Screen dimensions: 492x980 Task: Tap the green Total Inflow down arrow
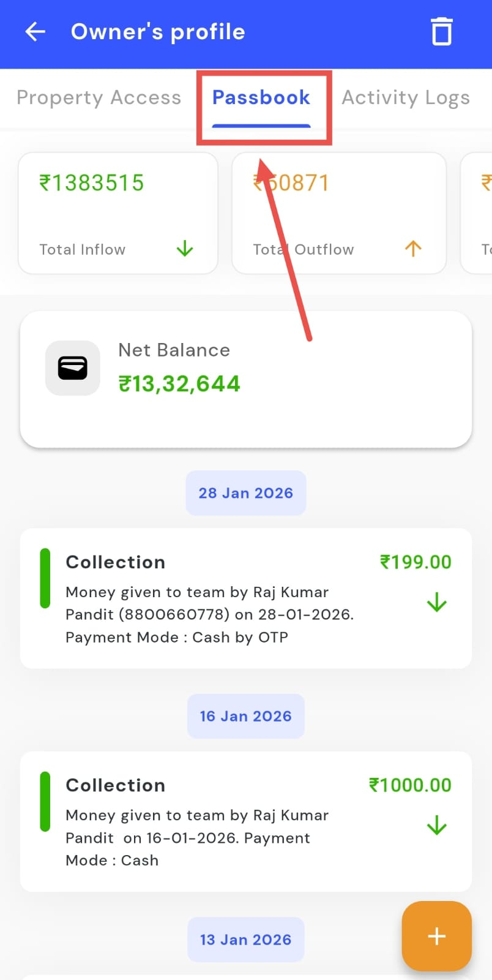point(185,249)
